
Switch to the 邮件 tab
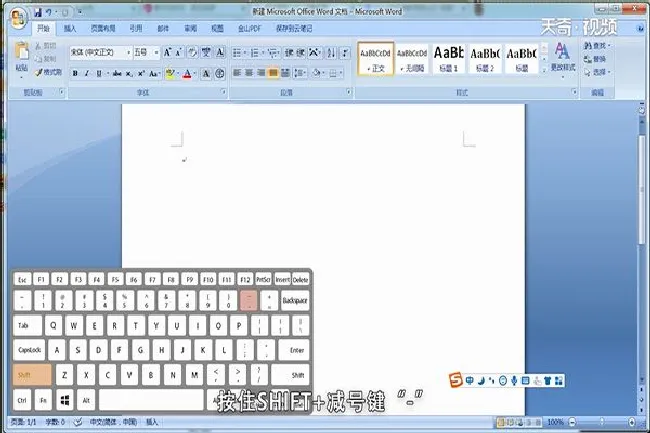[163, 29]
